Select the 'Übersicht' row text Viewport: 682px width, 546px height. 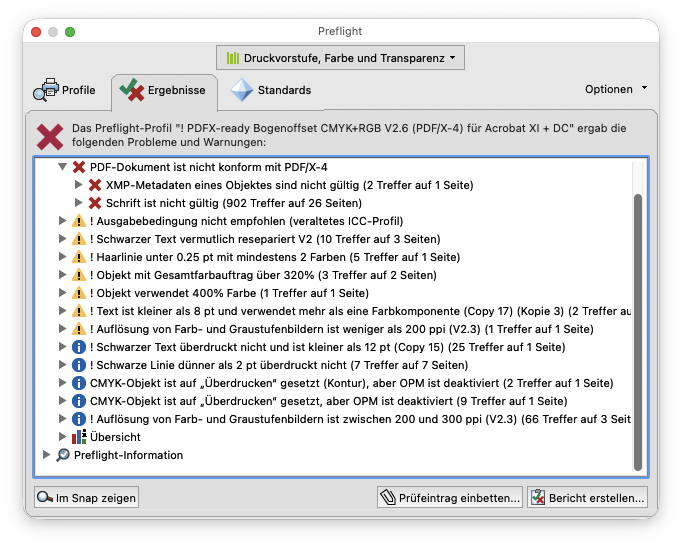coord(115,437)
